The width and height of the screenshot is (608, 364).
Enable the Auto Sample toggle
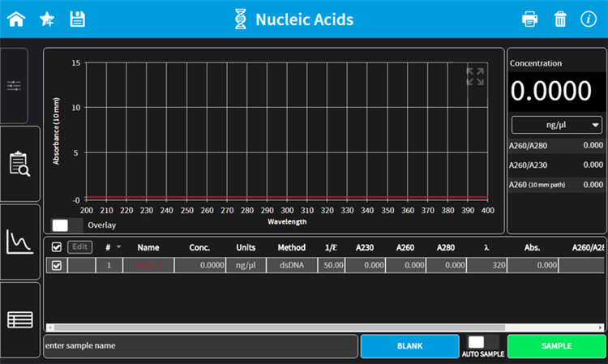point(483,342)
